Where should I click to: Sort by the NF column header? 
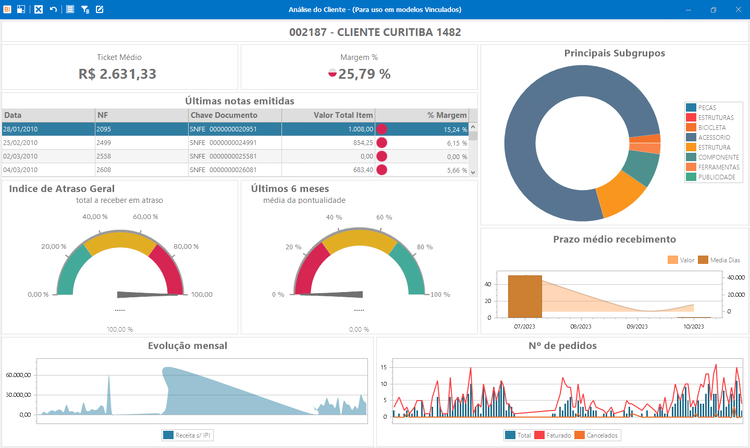click(142, 115)
